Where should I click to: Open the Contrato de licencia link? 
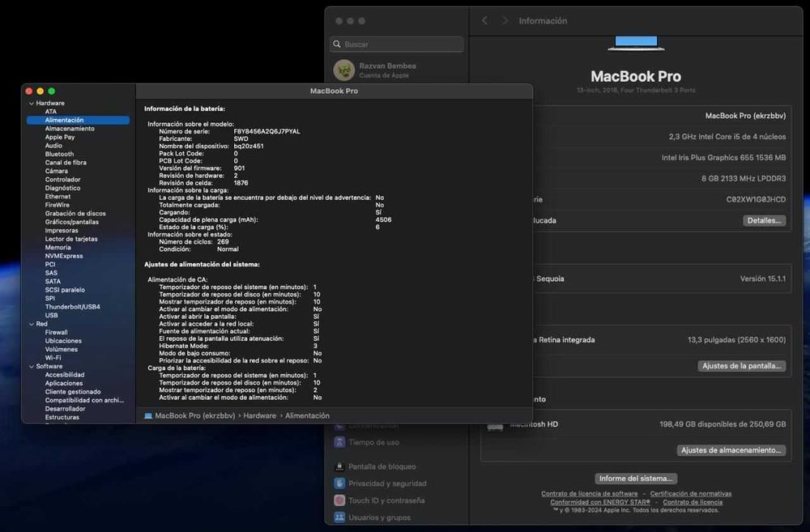point(693,502)
